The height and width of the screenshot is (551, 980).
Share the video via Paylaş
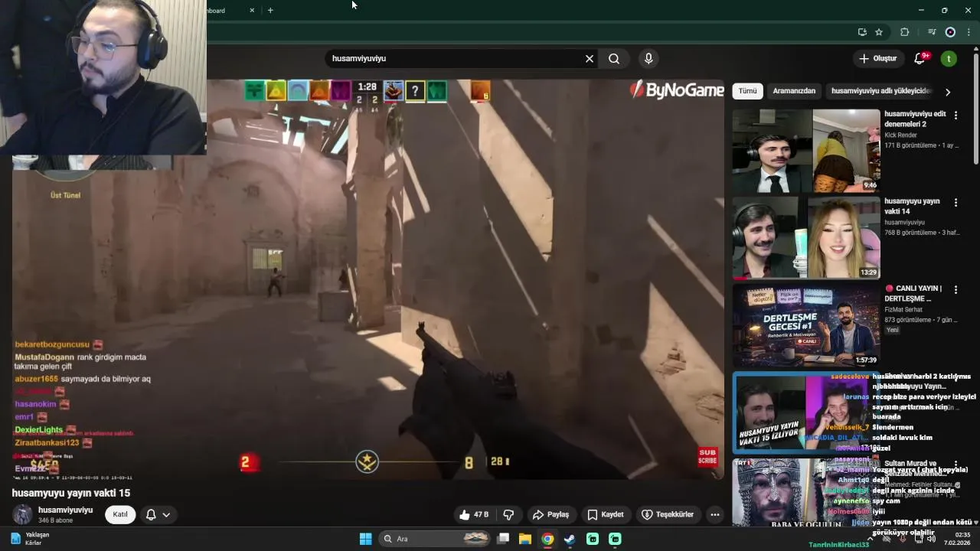point(550,514)
